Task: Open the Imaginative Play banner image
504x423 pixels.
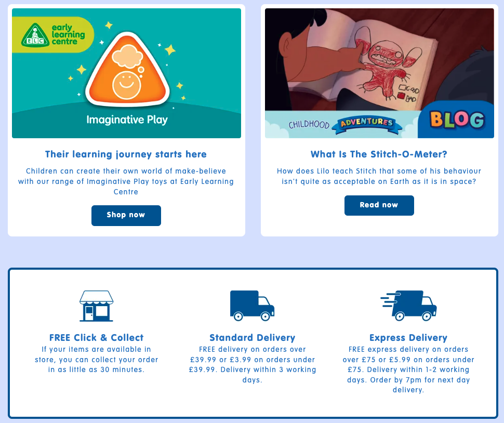Action: click(126, 73)
